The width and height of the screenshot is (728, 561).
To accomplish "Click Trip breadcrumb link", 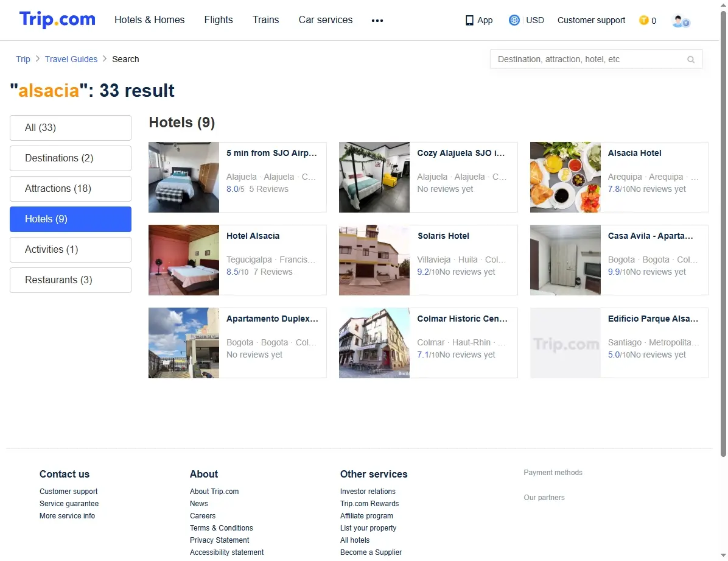I will (23, 59).
